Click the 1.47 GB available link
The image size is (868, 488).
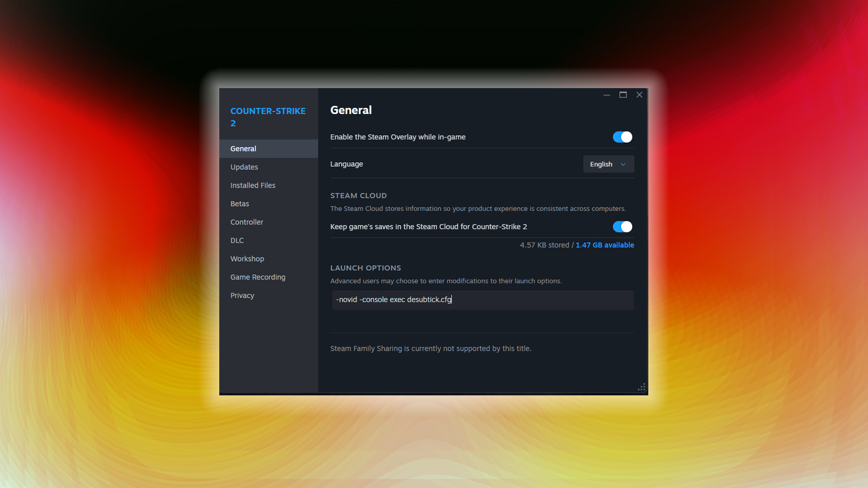click(605, 245)
